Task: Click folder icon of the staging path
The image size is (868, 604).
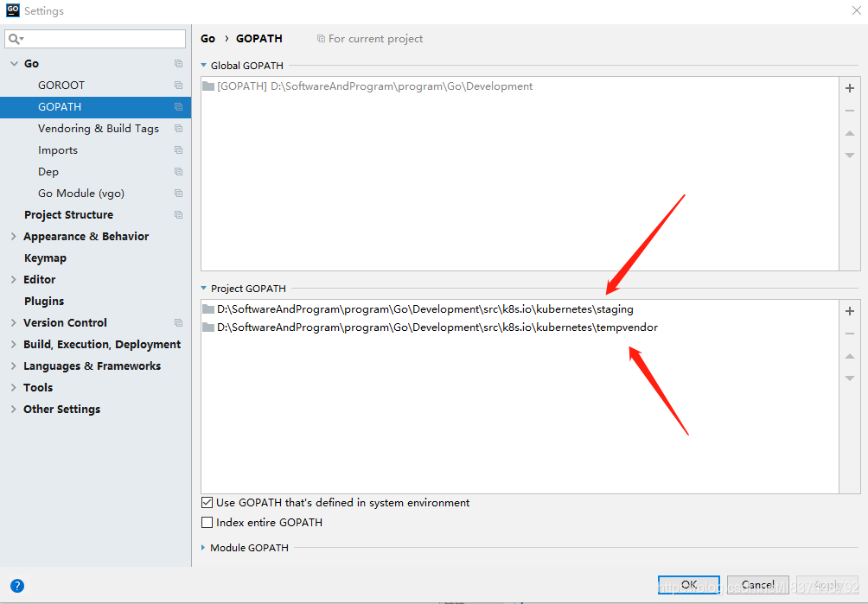Action: (208, 308)
